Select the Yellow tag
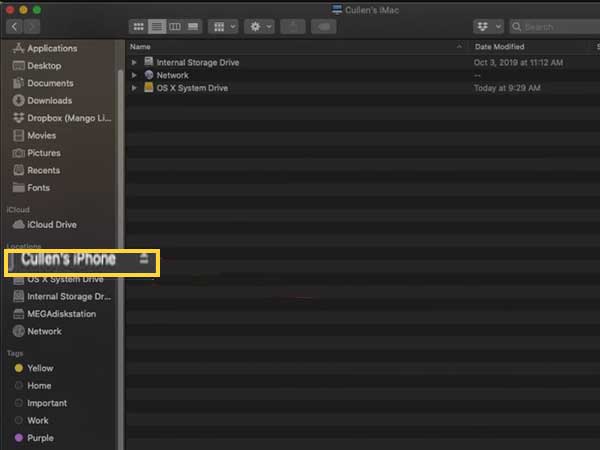The width and height of the screenshot is (600, 450). click(34, 368)
